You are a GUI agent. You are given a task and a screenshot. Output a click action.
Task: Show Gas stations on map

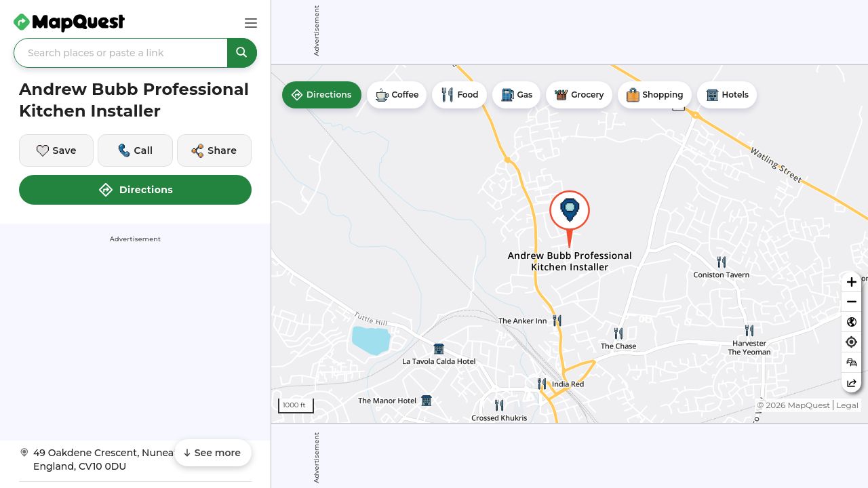point(516,95)
